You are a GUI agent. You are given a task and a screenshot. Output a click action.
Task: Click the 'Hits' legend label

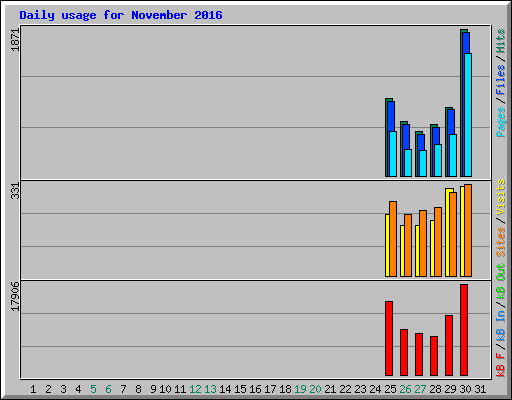tap(501, 41)
